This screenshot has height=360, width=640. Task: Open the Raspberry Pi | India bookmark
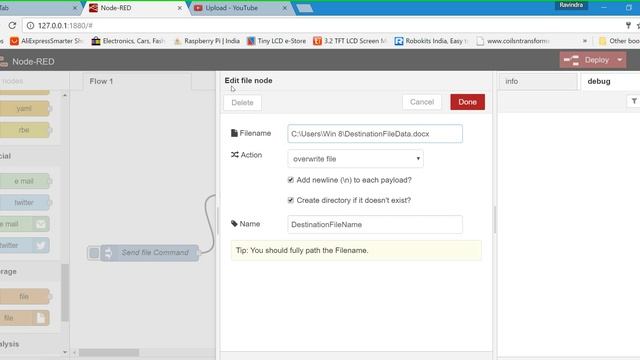[x=207, y=41]
